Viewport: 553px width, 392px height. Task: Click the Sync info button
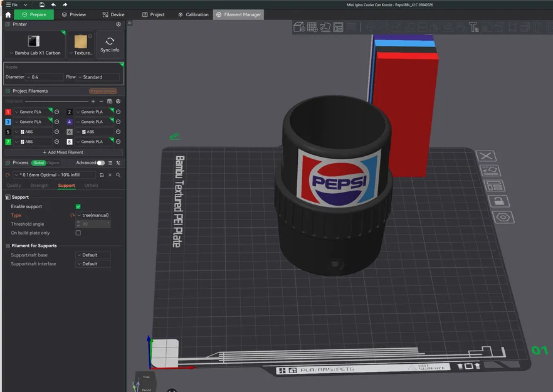[x=110, y=45]
